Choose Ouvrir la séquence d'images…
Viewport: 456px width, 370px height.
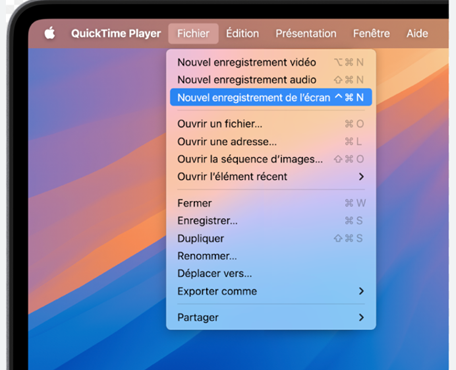271,159
